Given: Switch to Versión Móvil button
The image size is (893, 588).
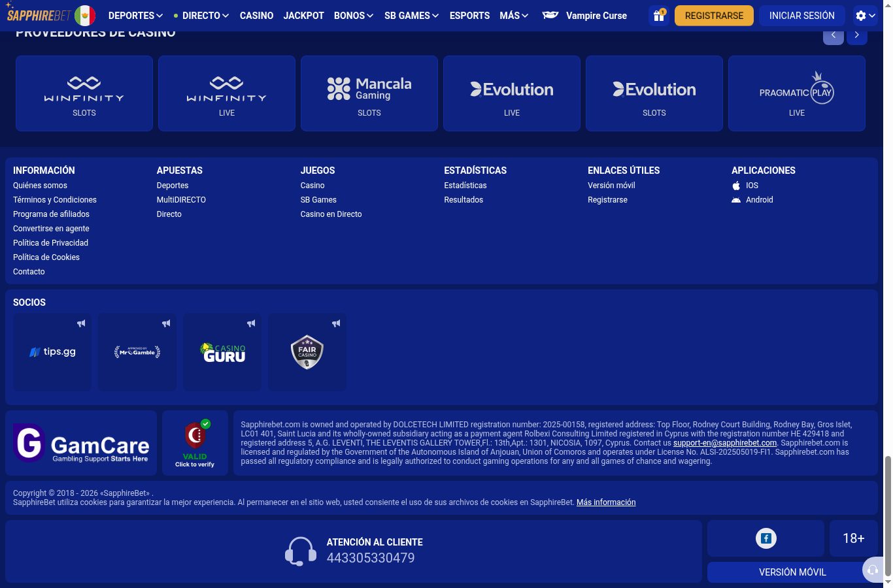Looking at the screenshot, I should coord(792,572).
